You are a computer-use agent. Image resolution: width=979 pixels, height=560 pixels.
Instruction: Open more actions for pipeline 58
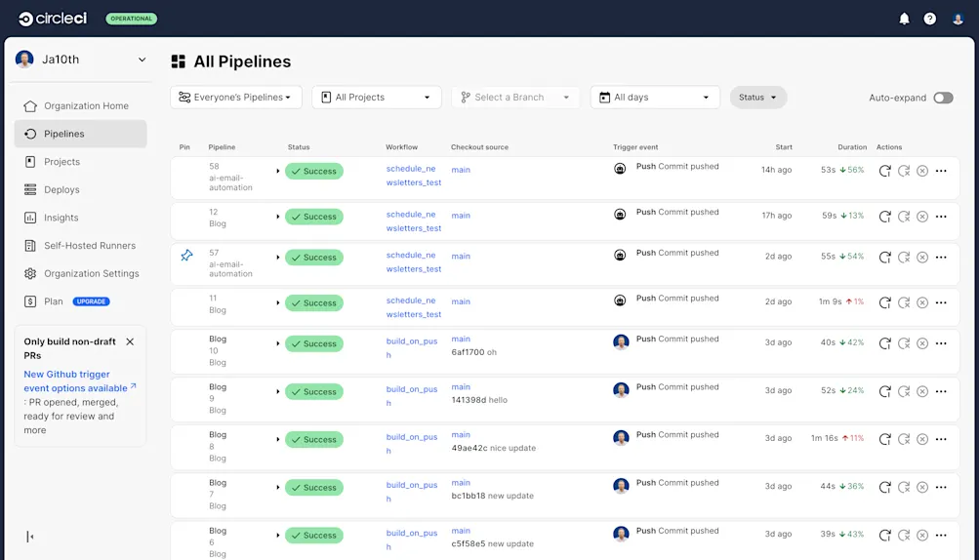941,171
